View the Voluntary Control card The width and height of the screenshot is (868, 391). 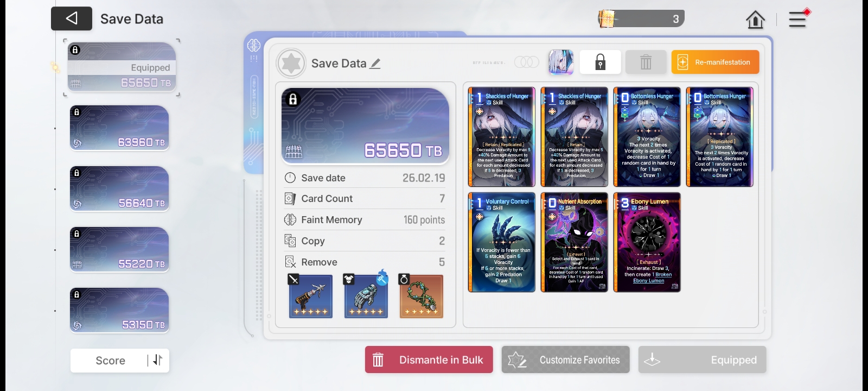pyautogui.click(x=502, y=242)
